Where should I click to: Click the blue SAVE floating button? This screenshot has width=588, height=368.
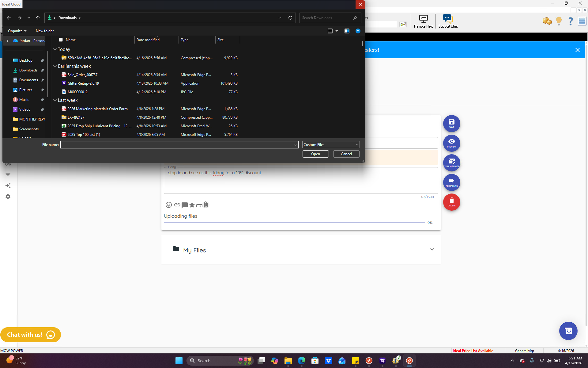click(451, 123)
